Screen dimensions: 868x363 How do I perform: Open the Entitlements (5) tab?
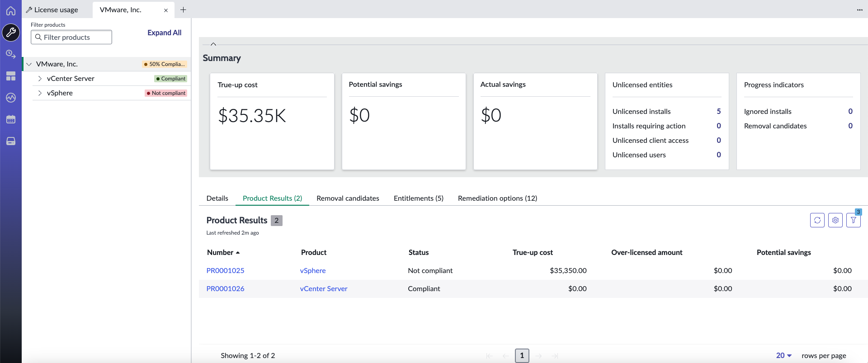click(419, 198)
